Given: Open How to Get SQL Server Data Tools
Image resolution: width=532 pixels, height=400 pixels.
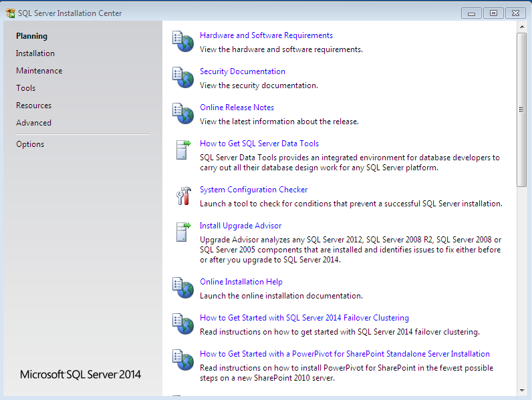Looking at the screenshot, I should [x=259, y=144].
